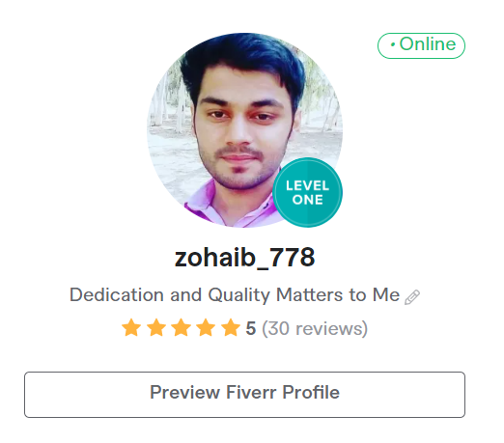Image resolution: width=504 pixels, height=443 pixels.
Task: Select the Dedication and Quality tagline text
Action: (235, 295)
